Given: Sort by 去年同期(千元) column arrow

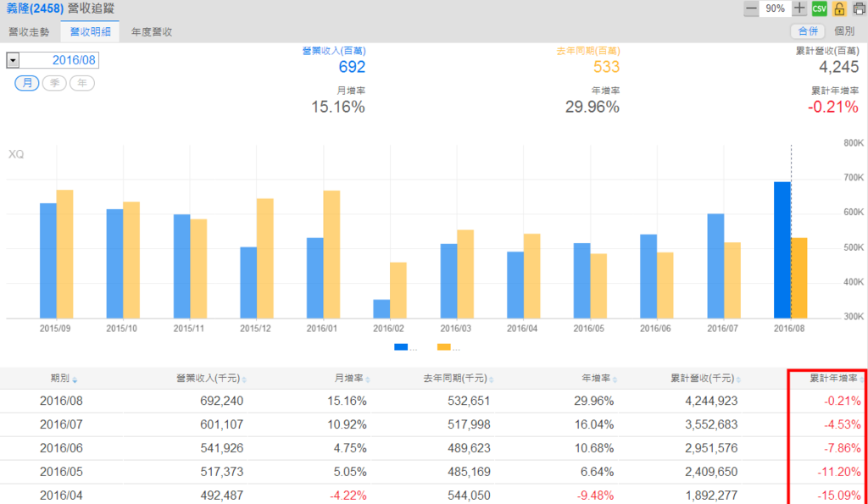Looking at the screenshot, I should [492, 380].
